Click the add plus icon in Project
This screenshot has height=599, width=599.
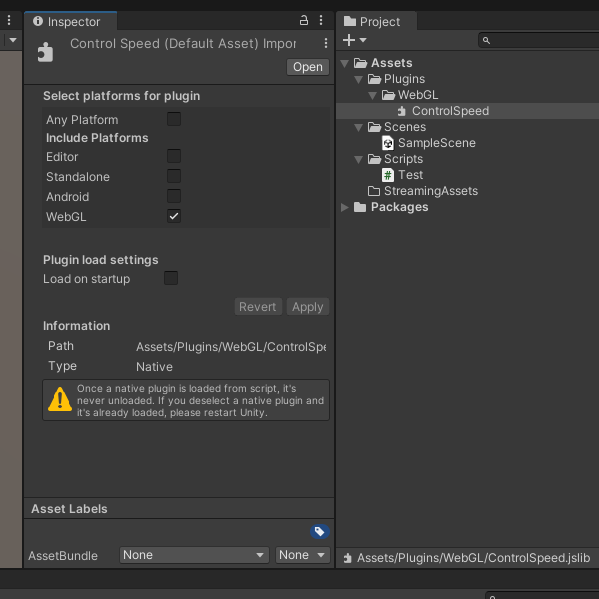pos(349,40)
